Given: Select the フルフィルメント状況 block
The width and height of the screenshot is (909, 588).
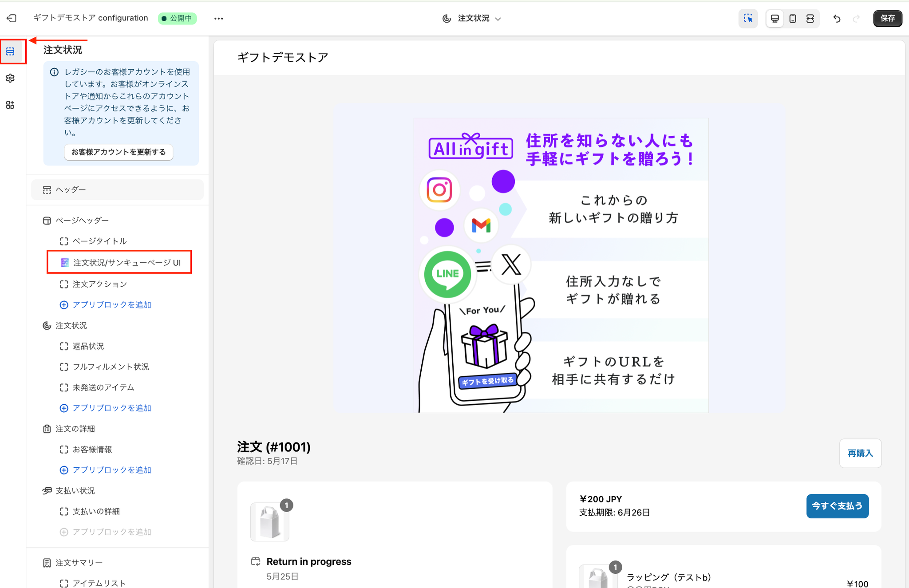Looking at the screenshot, I should click(111, 367).
